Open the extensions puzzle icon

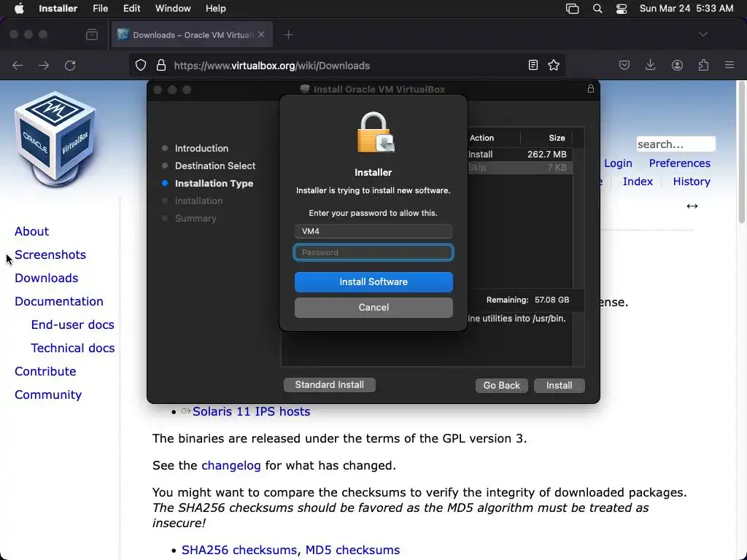coord(703,65)
